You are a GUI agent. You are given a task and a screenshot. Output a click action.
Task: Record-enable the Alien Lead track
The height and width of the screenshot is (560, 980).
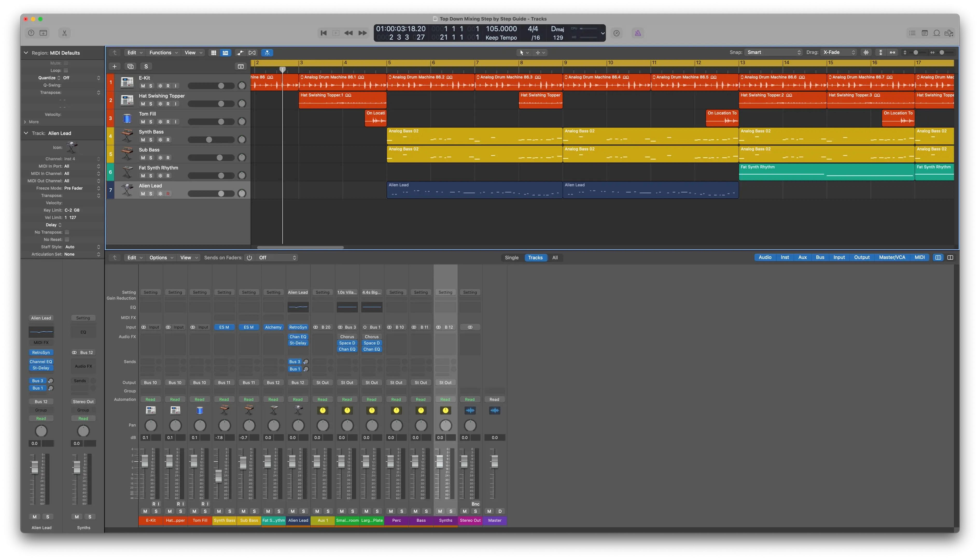(x=168, y=194)
